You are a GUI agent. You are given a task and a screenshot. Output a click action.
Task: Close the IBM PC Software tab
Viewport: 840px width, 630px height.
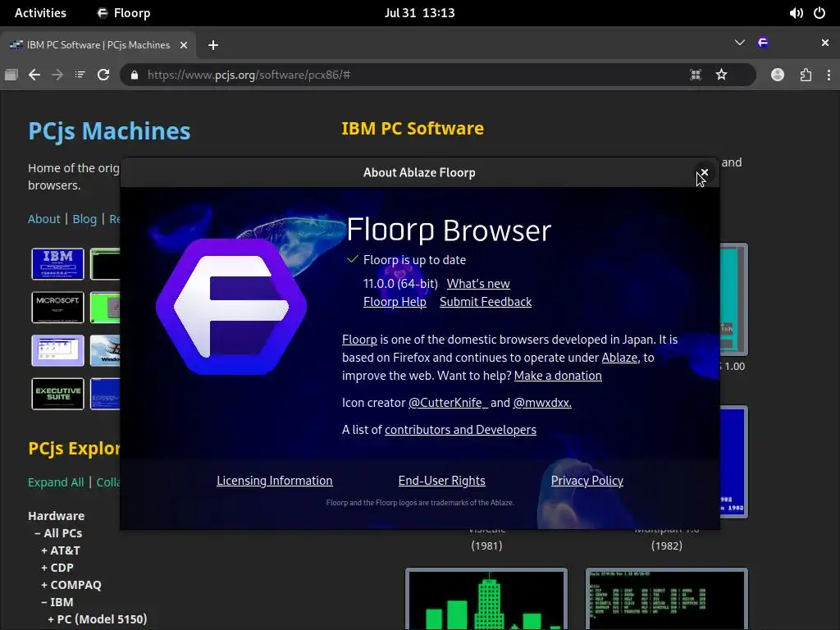click(184, 45)
